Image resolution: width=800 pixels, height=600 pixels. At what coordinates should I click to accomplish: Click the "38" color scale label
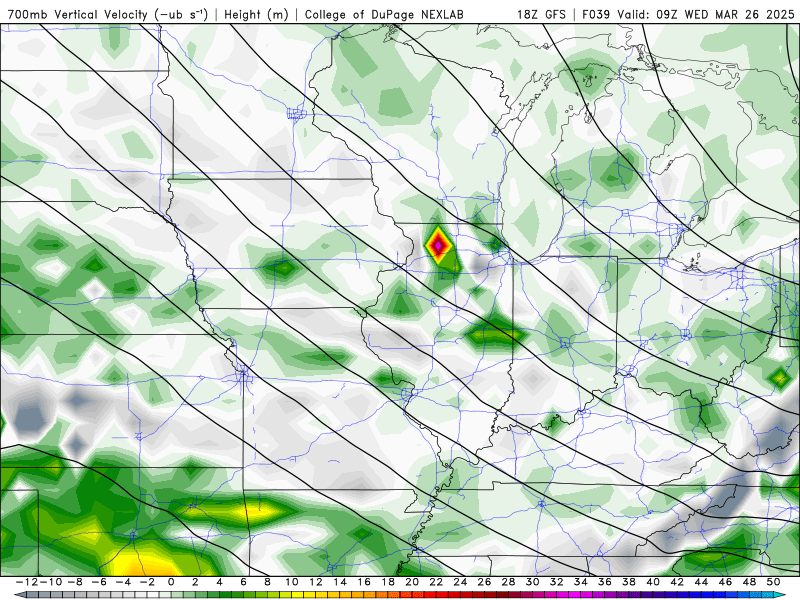[629, 582]
